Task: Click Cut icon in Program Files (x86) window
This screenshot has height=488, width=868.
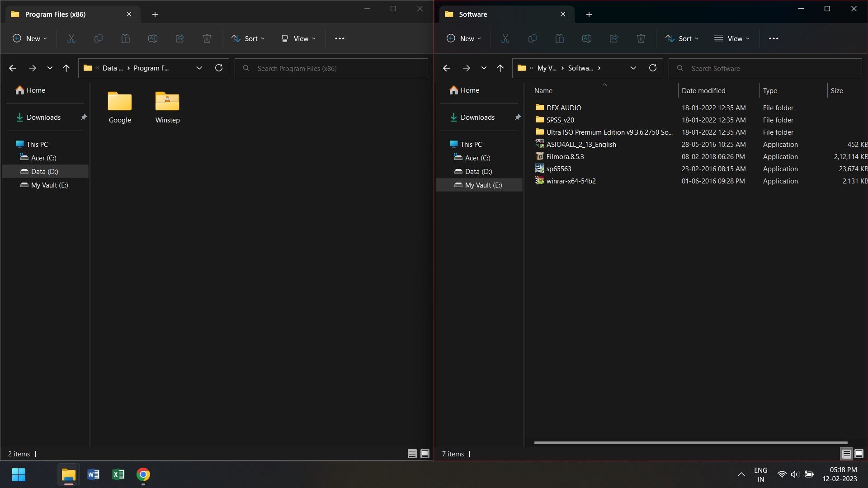Action: point(71,39)
